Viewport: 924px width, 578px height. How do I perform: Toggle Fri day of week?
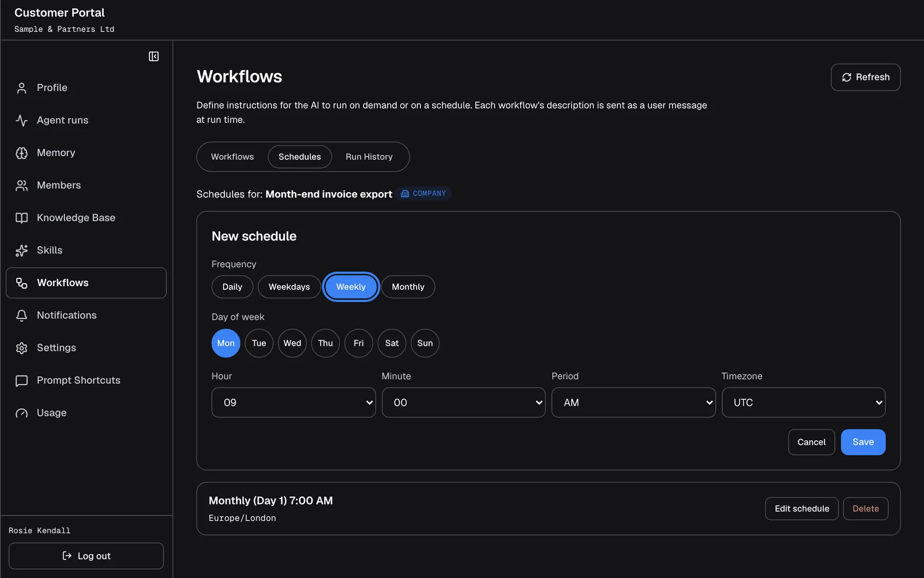point(359,343)
